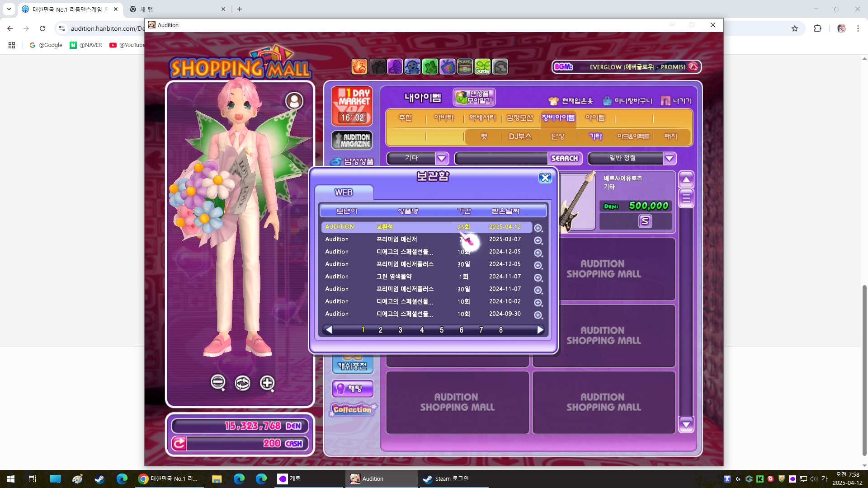This screenshot has height=488, width=868.
Task: Click the plus icon on 교환석 row
Action: (x=538, y=228)
